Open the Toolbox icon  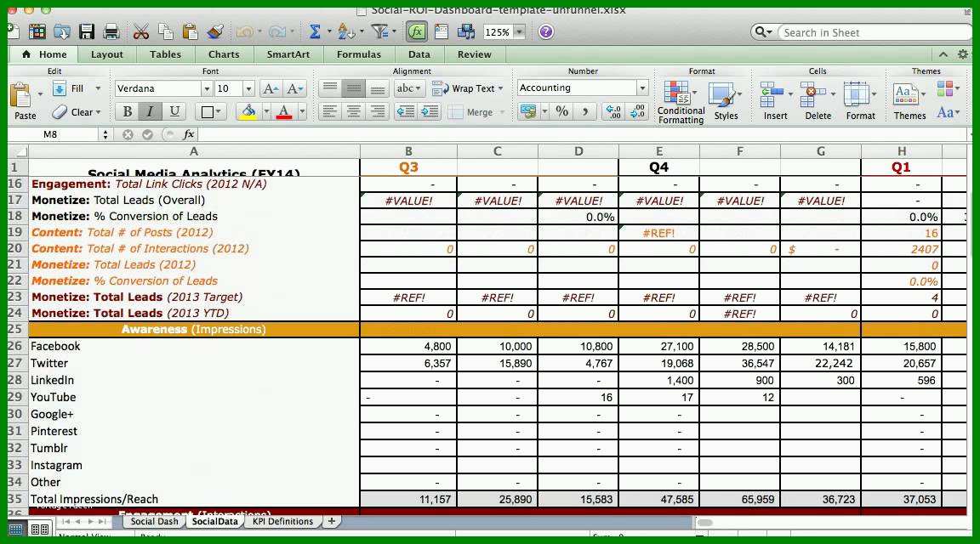[442, 31]
